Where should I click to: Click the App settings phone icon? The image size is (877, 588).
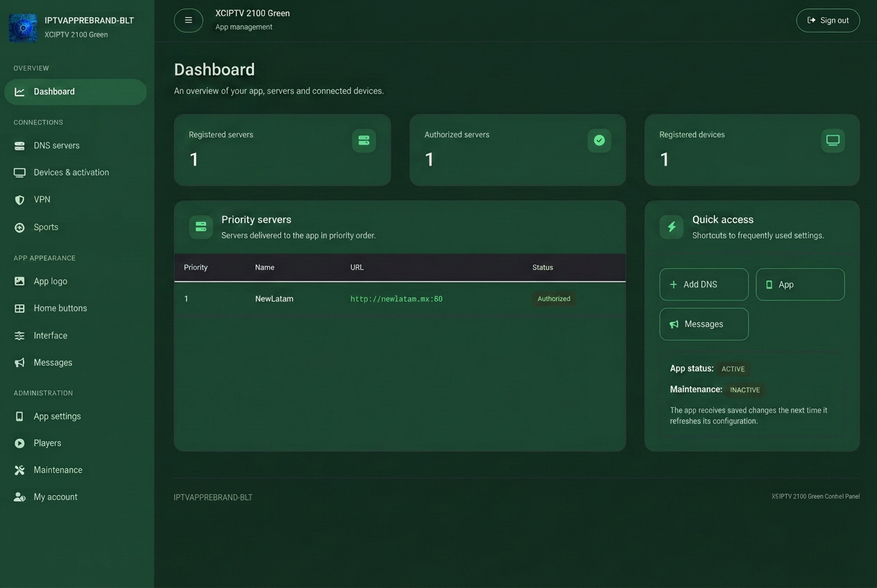19,417
